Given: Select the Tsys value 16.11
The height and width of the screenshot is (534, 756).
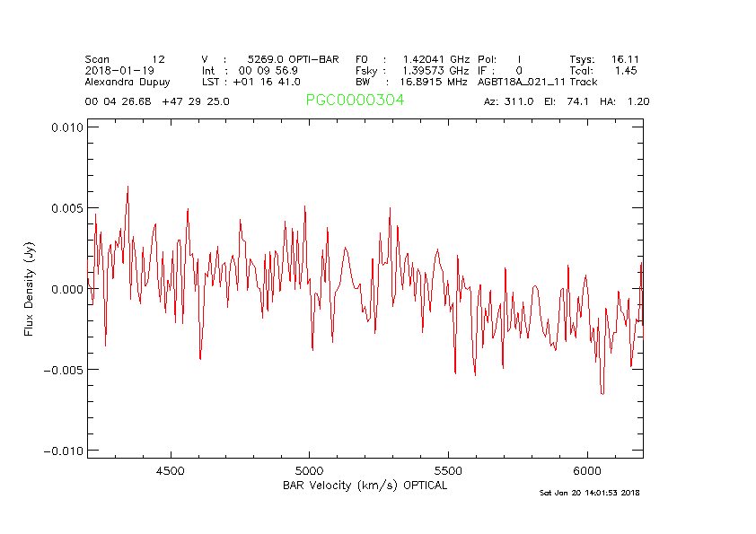Looking at the screenshot, I should coord(624,59).
